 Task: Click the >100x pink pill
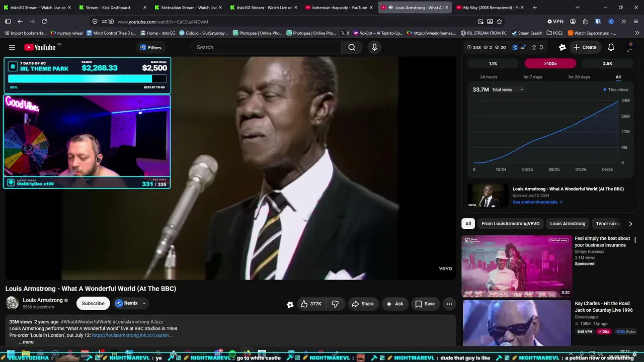coord(550,64)
